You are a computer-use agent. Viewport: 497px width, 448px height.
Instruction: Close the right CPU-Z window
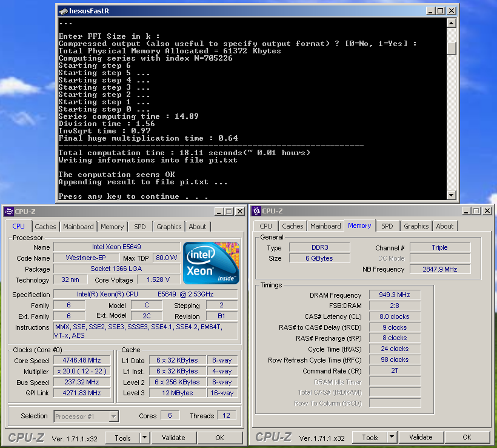click(x=487, y=211)
